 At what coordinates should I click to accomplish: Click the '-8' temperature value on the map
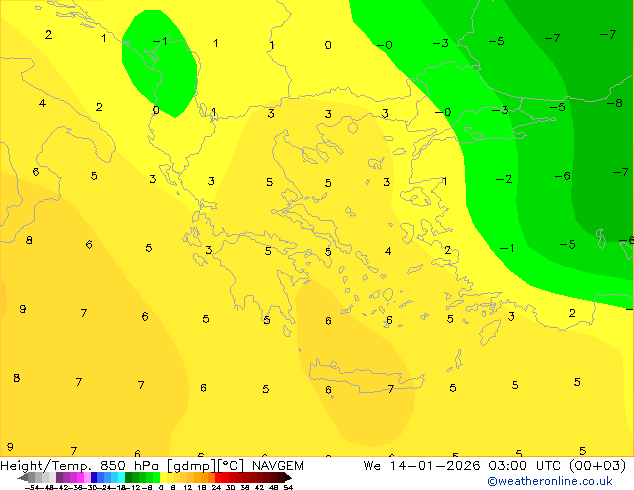(x=614, y=103)
